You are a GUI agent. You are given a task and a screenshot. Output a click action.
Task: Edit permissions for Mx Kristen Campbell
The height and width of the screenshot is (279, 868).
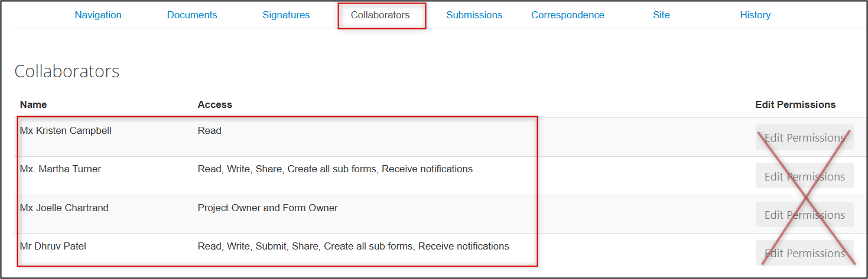(x=805, y=137)
